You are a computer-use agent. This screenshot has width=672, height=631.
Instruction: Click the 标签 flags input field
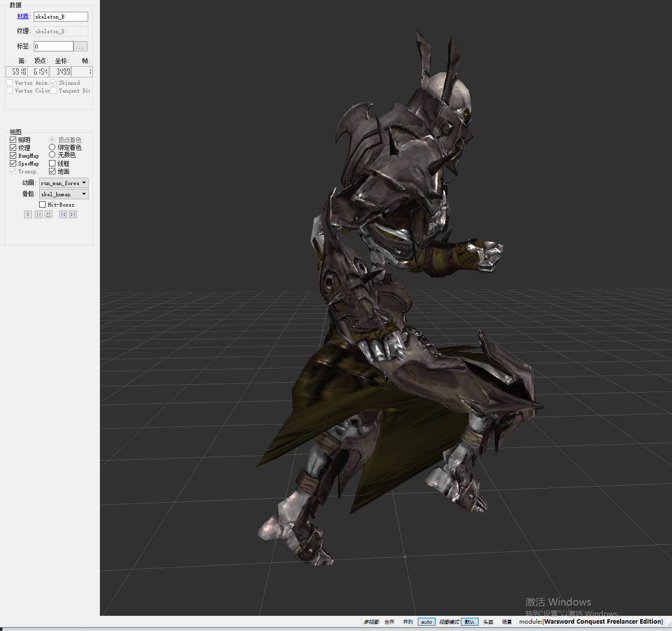point(53,47)
